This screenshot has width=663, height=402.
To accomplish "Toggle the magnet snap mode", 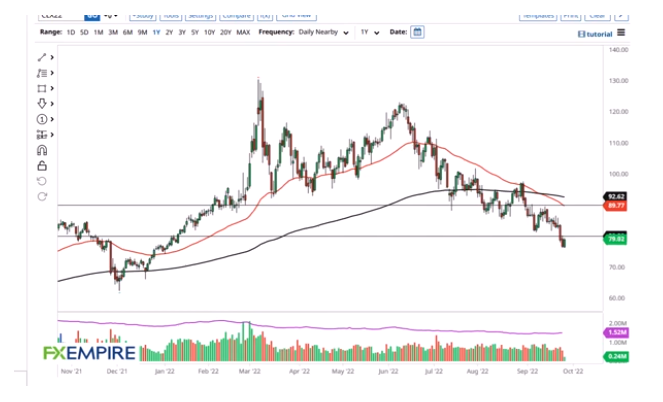I will (x=42, y=150).
